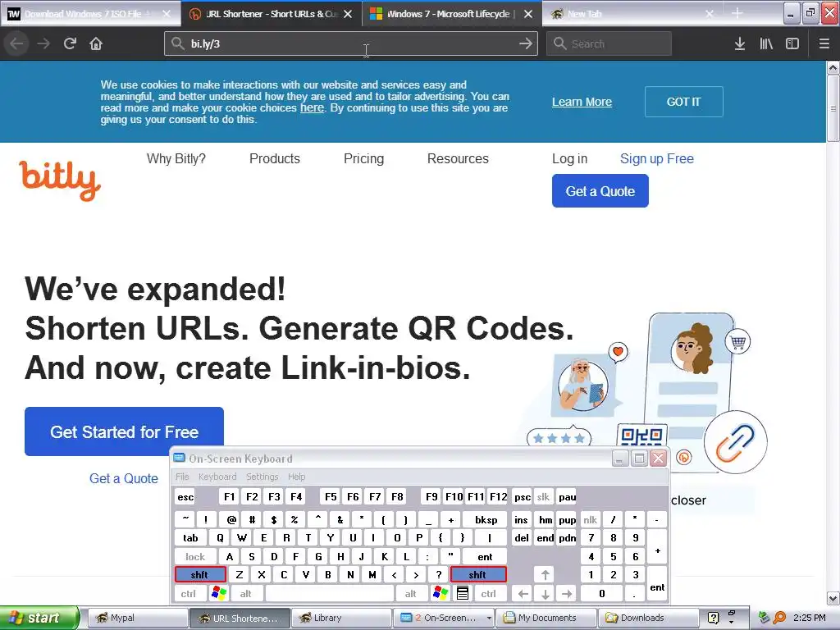The height and width of the screenshot is (630, 840).
Task: Click the esc key on keyboard
Action: point(185,496)
